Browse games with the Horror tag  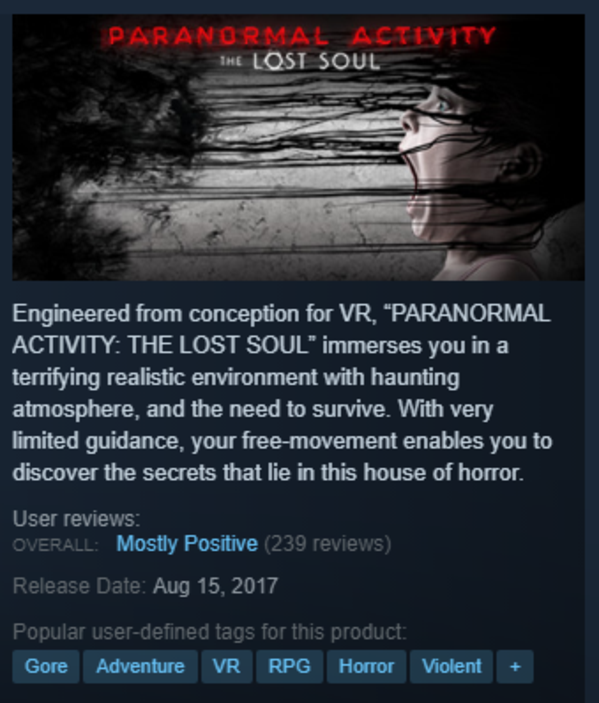click(366, 666)
